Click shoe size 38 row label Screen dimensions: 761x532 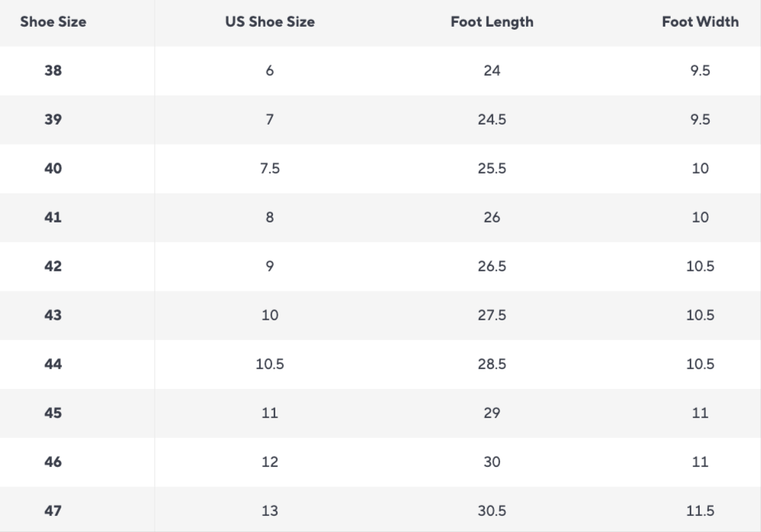point(53,71)
